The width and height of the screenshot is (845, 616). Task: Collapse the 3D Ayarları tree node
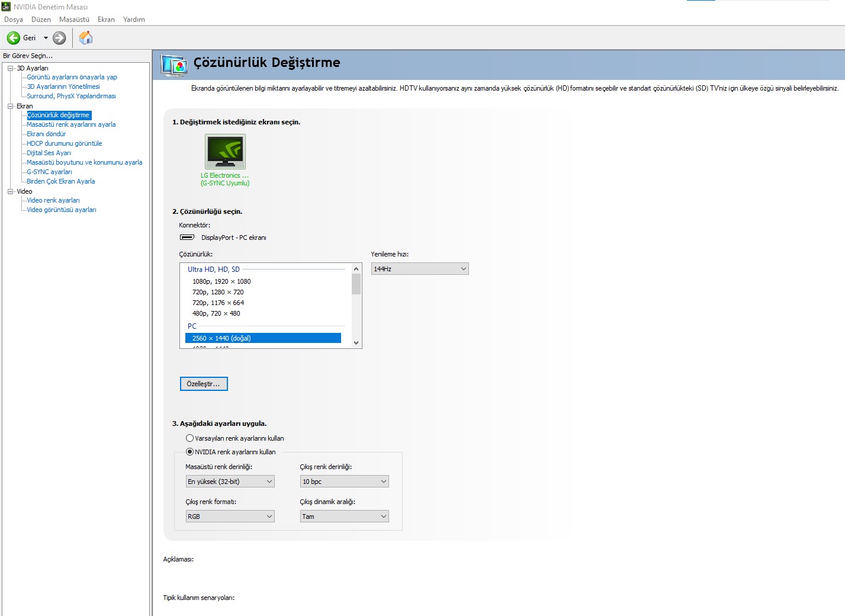coord(10,68)
